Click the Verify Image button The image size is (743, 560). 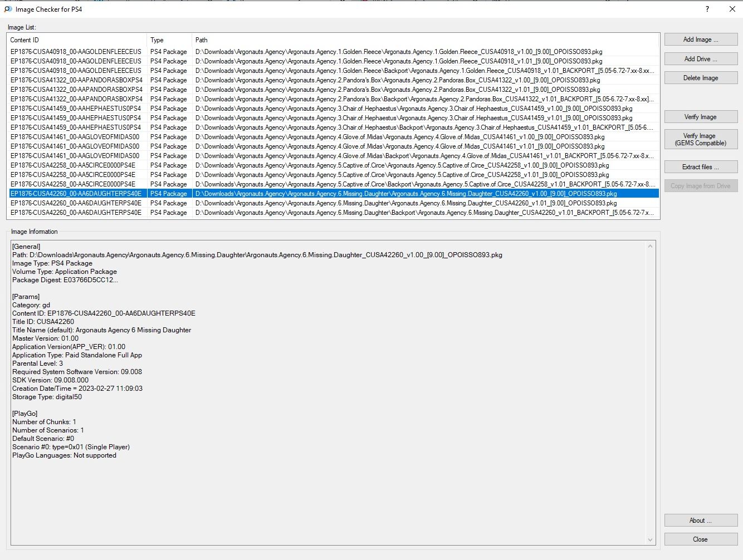tap(700, 117)
